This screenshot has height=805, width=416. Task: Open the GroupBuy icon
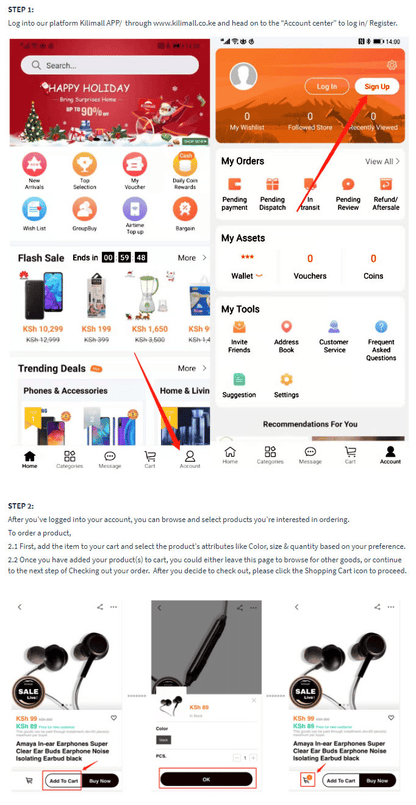tap(85, 209)
